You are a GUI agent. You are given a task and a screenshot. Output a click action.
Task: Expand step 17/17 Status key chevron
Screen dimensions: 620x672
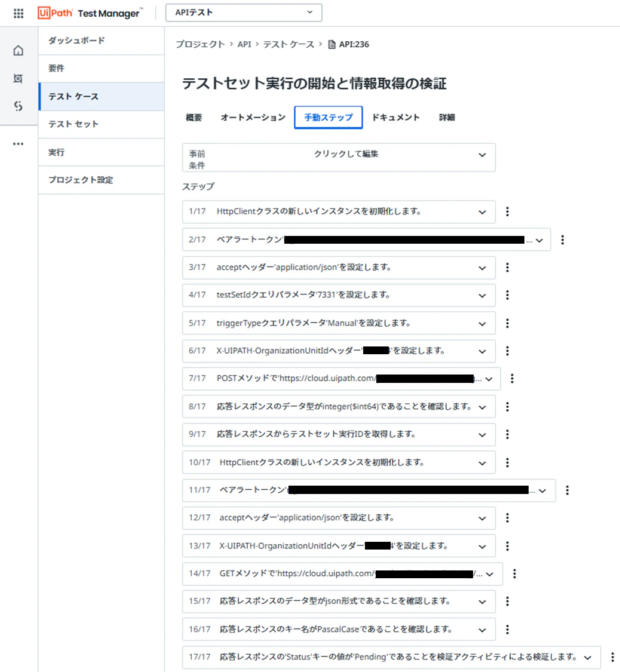[587, 658]
